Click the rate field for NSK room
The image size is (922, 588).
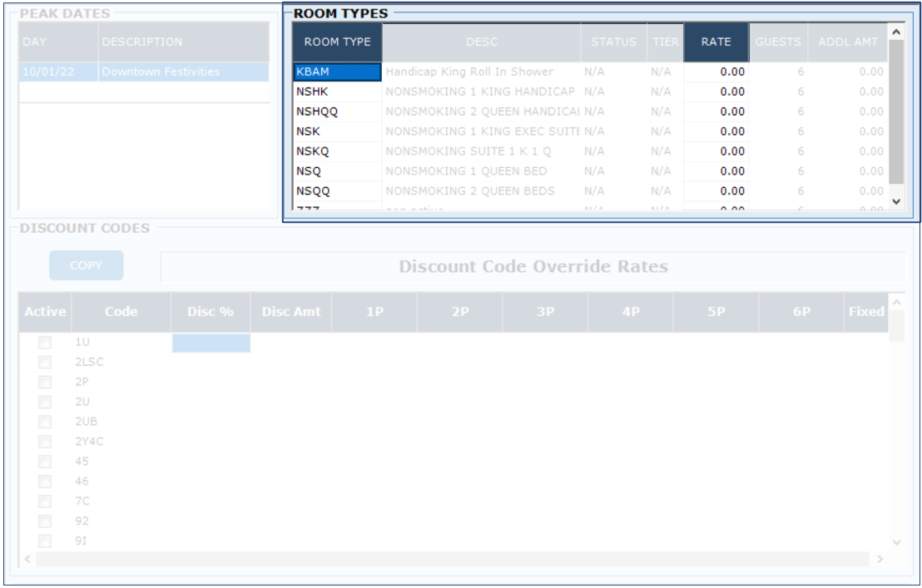tap(716, 131)
